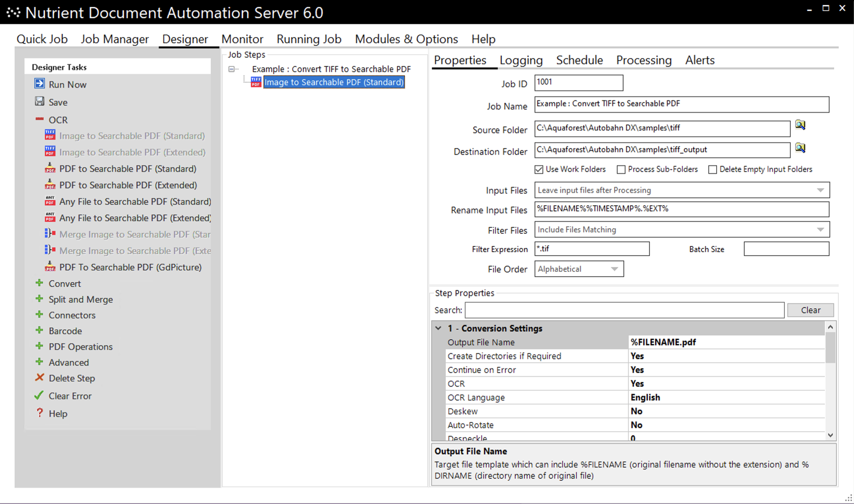The height and width of the screenshot is (504, 854).
Task: Select Image to Searchable PDF (Extended) TIFF icon
Action: (50, 151)
